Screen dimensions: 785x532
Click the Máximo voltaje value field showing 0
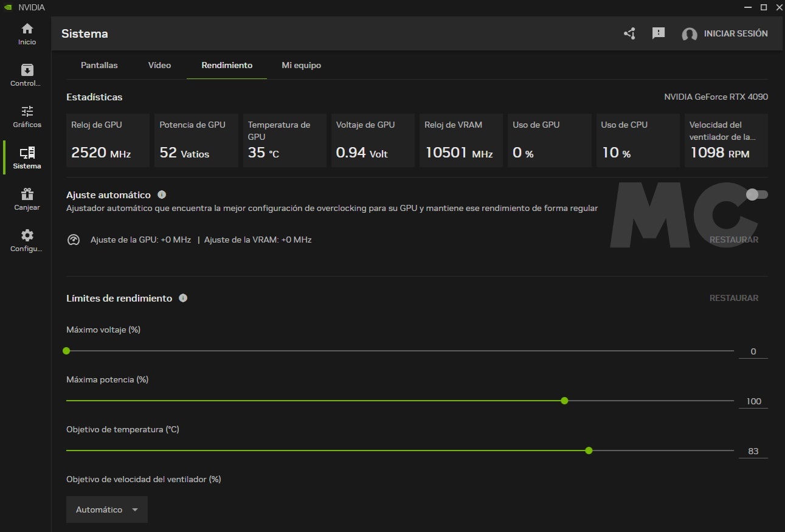point(753,351)
